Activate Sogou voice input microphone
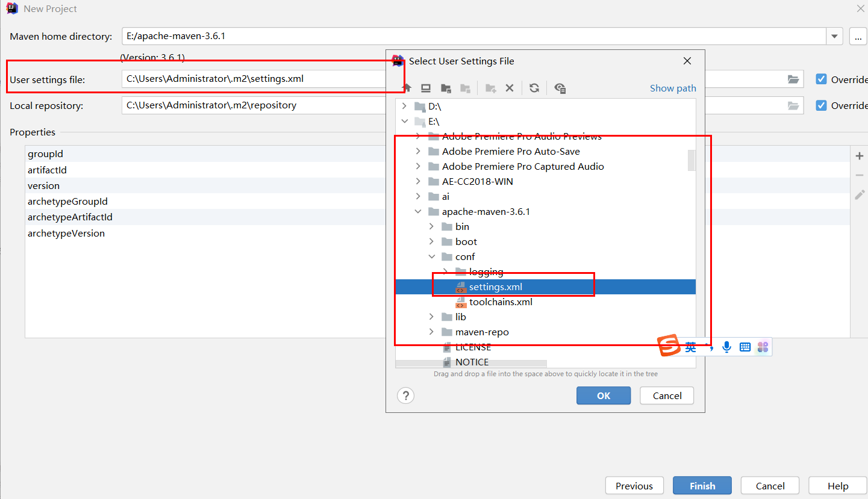This screenshot has height=499, width=868. [727, 347]
